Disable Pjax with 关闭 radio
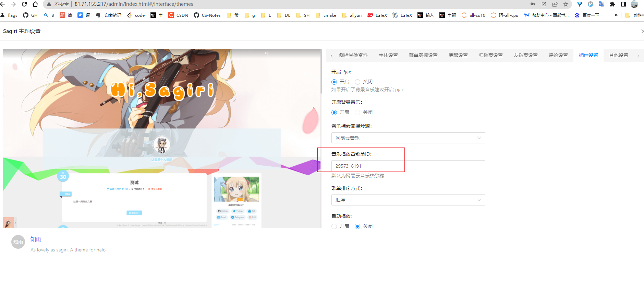The width and height of the screenshot is (644, 283). coord(357,82)
